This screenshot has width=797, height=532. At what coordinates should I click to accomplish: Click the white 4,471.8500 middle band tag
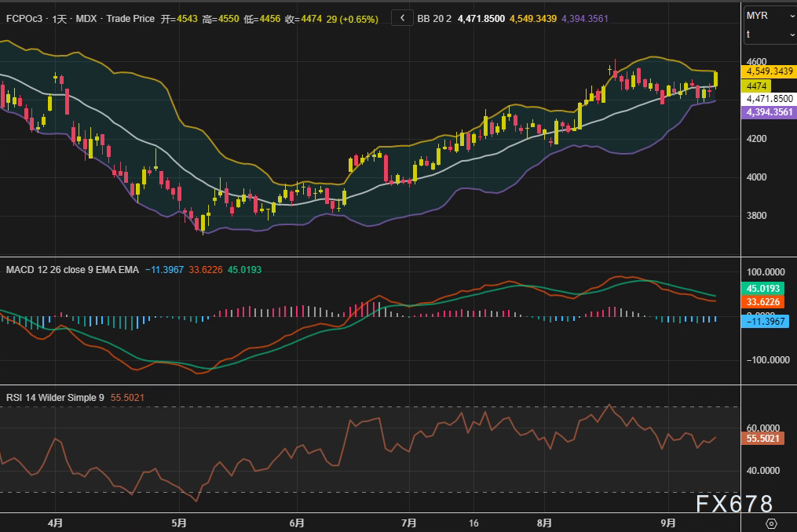click(769, 99)
